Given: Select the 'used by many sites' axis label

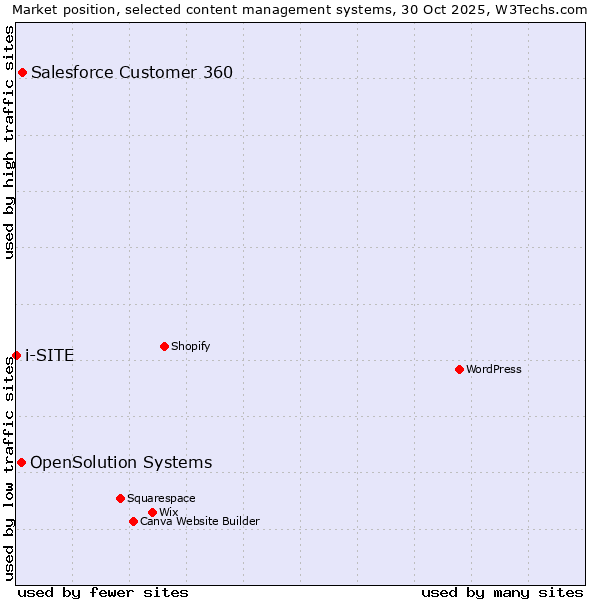Looking at the screenshot, I should (x=502, y=592).
